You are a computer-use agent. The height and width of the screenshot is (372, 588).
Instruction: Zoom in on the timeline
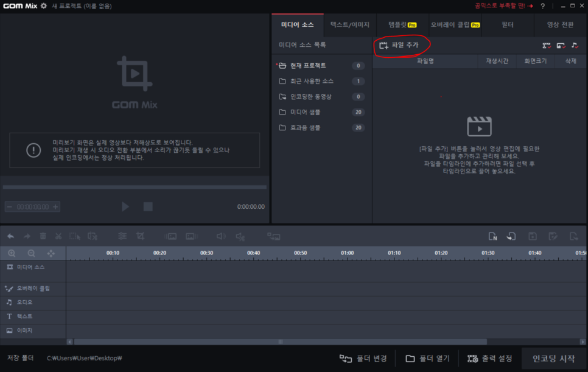point(12,253)
